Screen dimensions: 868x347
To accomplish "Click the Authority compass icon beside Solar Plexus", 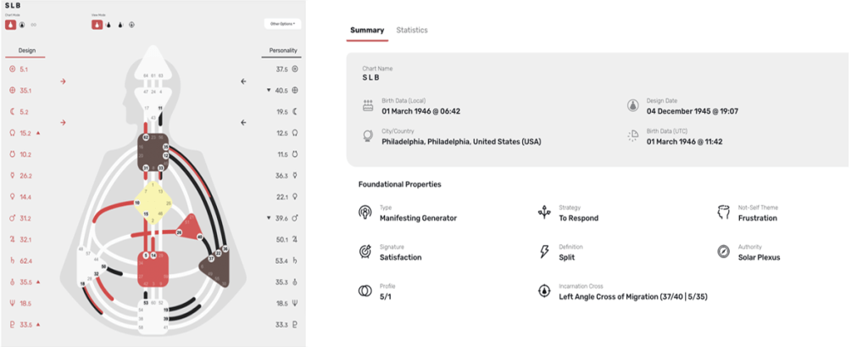I will pos(722,252).
